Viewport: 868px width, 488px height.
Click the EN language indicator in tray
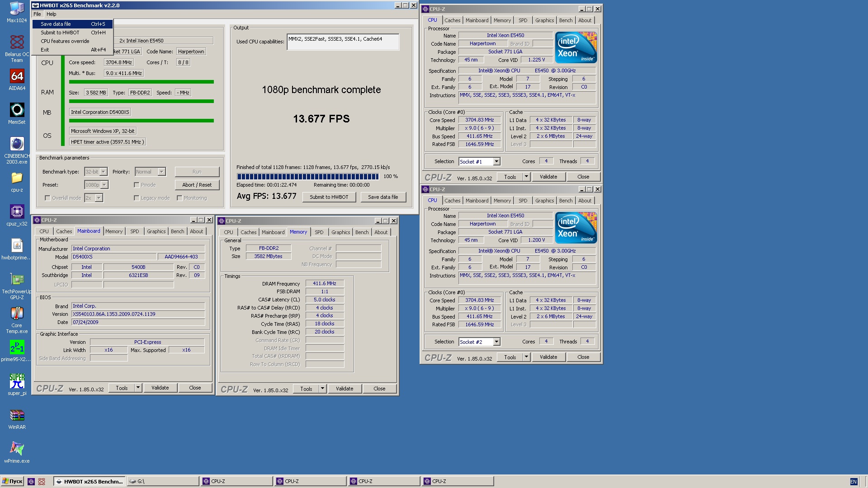(854, 482)
